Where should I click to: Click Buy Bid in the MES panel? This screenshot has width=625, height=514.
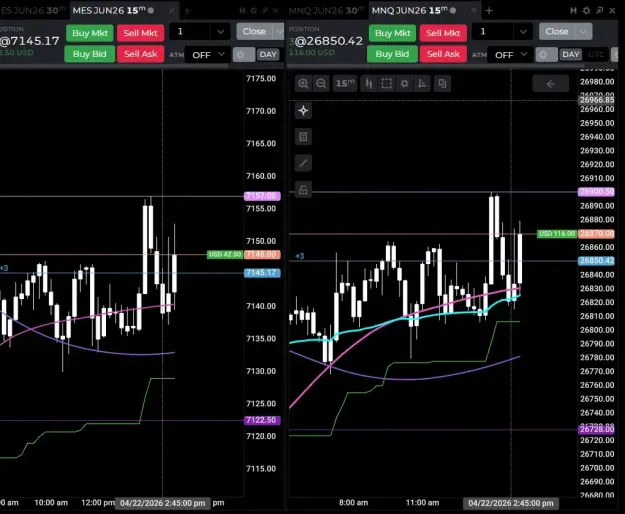click(90, 54)
